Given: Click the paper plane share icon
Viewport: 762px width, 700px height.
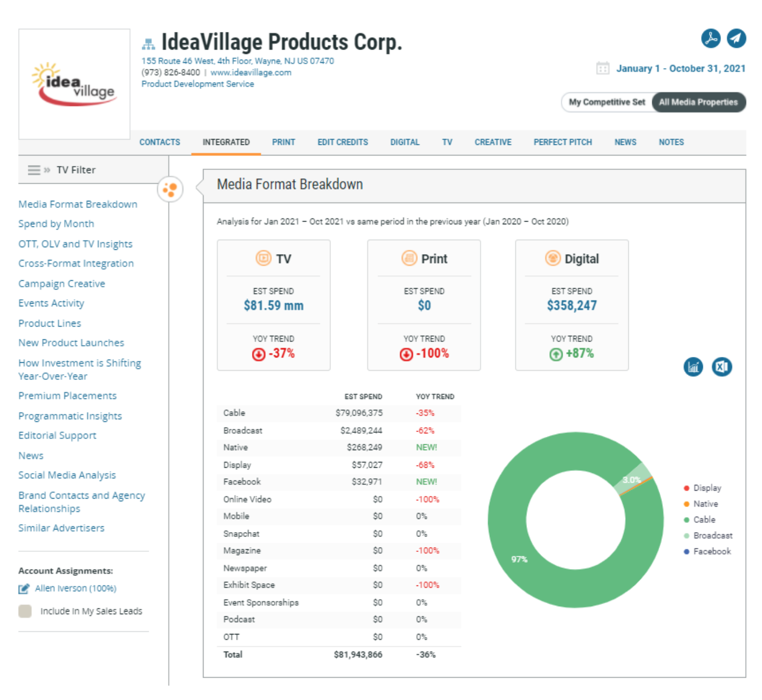Looking at the screenshot, I should tap(736, 38).
